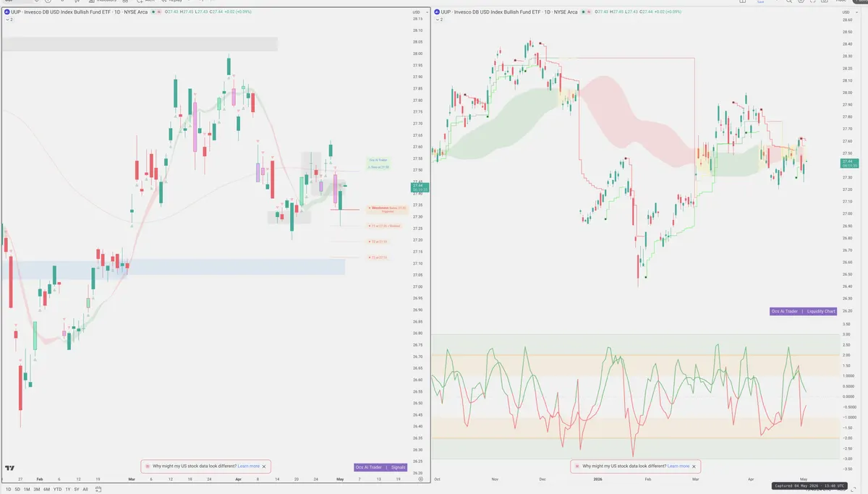Click 28.00 on left chart price axis
Screen dimensions: 868x494
(417, 54)
